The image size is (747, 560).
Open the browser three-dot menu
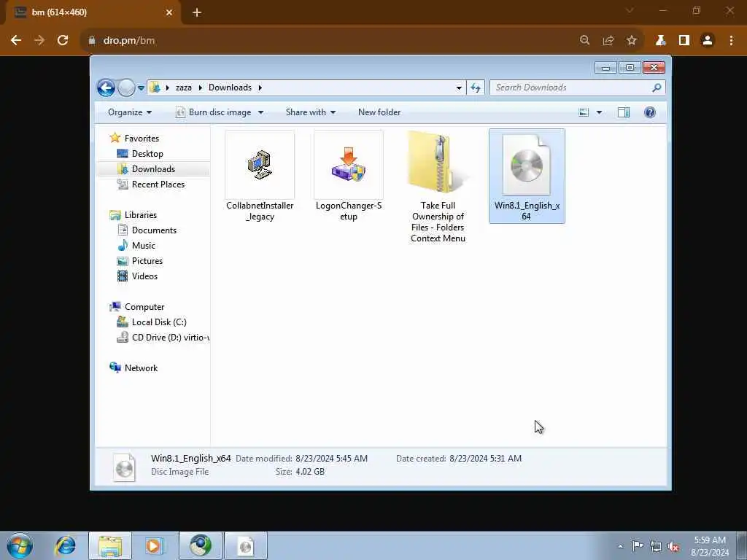(731, 41)
